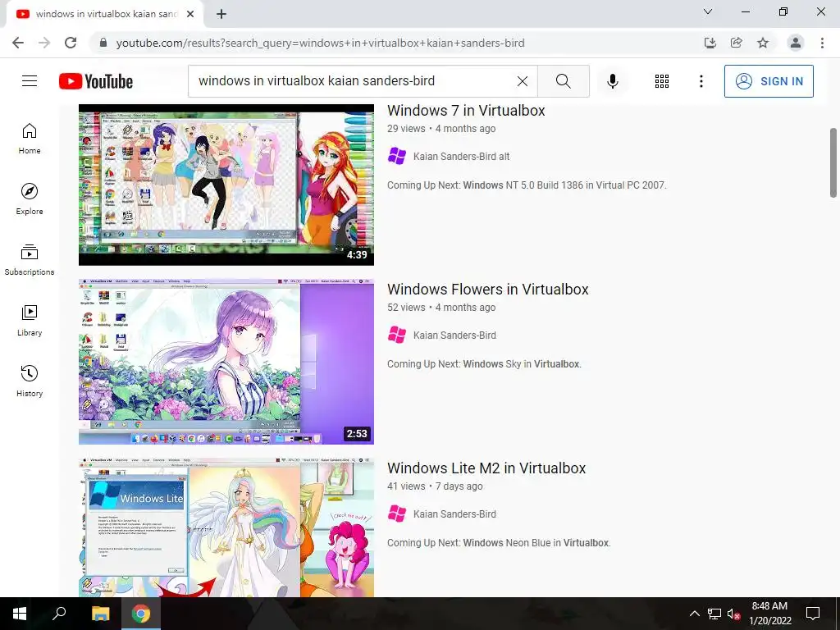Image resolution: width=840 pixels, height=630 pixels.
Task: Open Subscriptions in sidebar
Action: (30, 260)
